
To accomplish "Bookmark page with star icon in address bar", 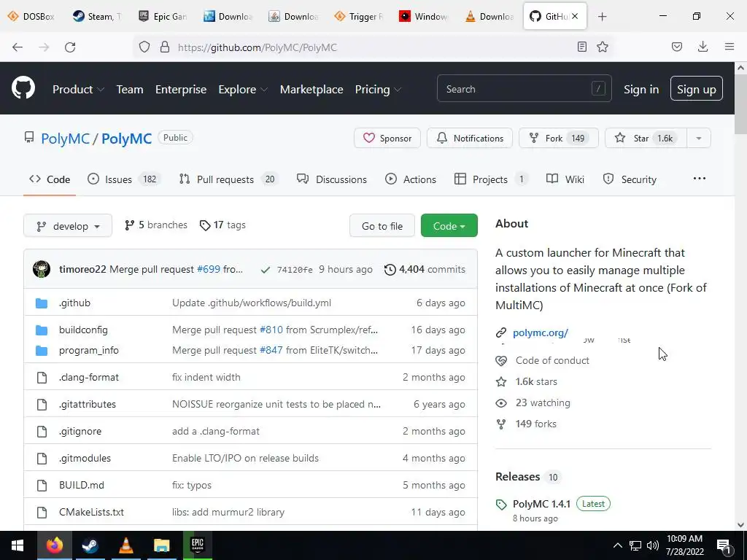I will click(x=603, y=47).
